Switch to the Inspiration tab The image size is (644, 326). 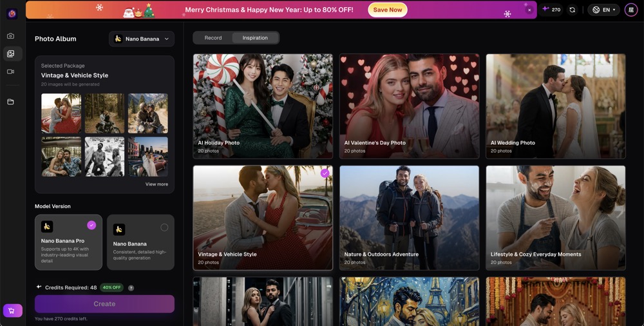click(255, 38)
